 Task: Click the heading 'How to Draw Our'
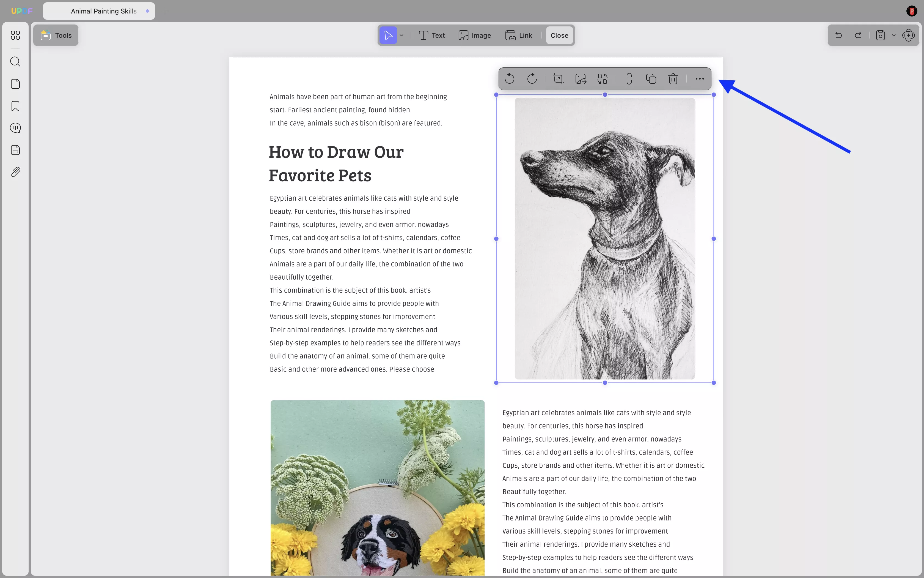click(x=336, y=152)
